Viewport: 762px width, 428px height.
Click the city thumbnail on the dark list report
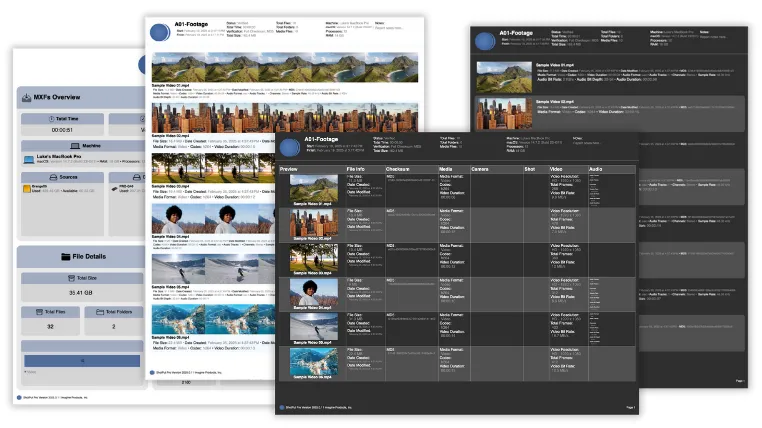[504, 114]
